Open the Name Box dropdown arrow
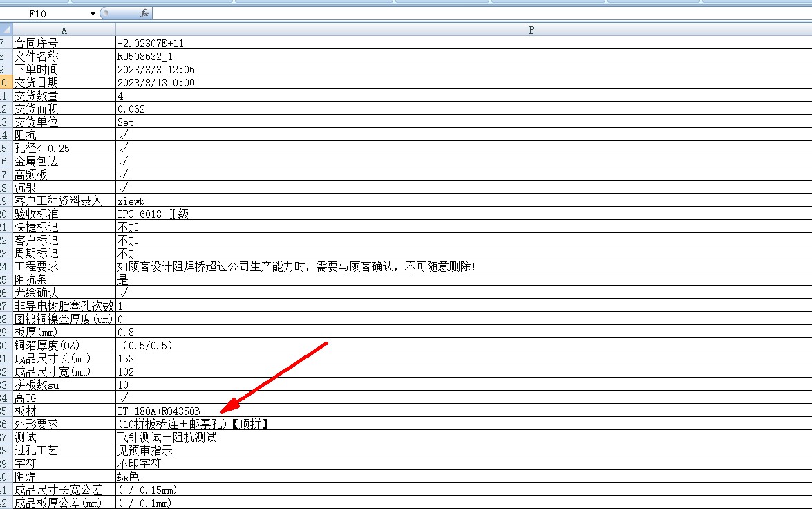This screenshot has width=812, height=509. [93, 13]
